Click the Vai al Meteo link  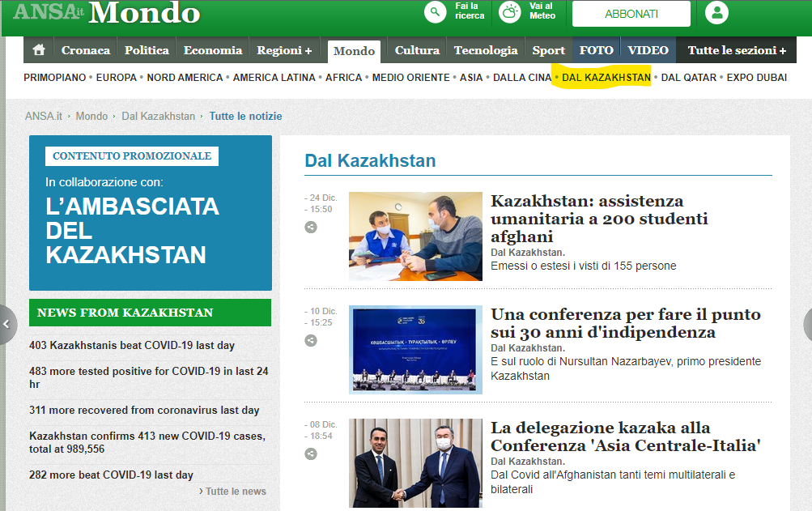point(542,11)
